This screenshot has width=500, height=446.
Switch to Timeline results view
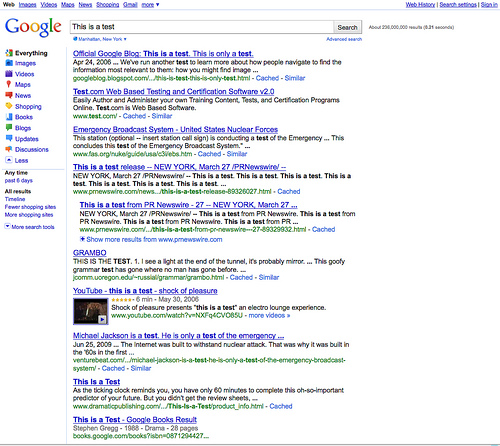[15, 199]
